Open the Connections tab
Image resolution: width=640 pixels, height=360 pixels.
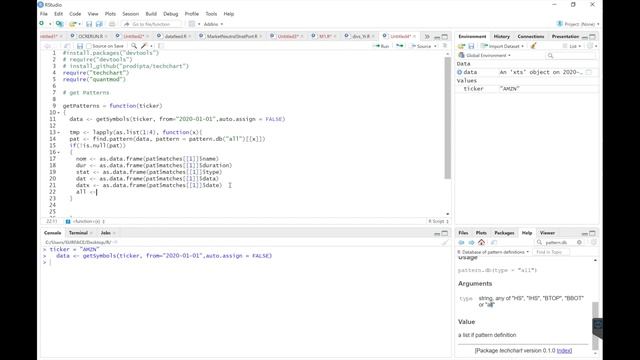point(531,36)
